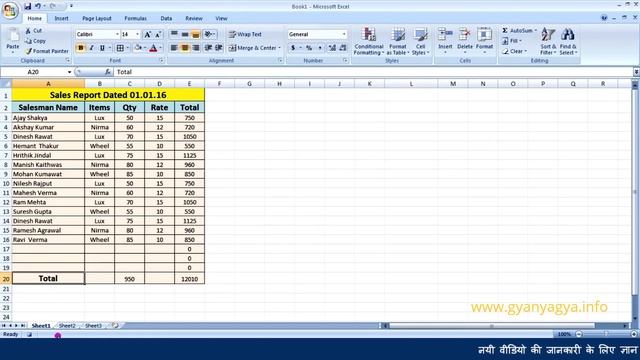Image resolution: width=640 pixels, height=360 pixels.
Task: Open the General number format dropdown
Action: click(x=344, y=35)
